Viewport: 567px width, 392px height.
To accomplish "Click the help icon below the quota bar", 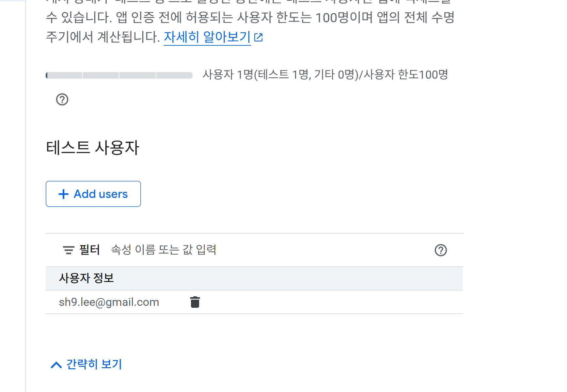I will pyautogui.click(x=62, y=99).
